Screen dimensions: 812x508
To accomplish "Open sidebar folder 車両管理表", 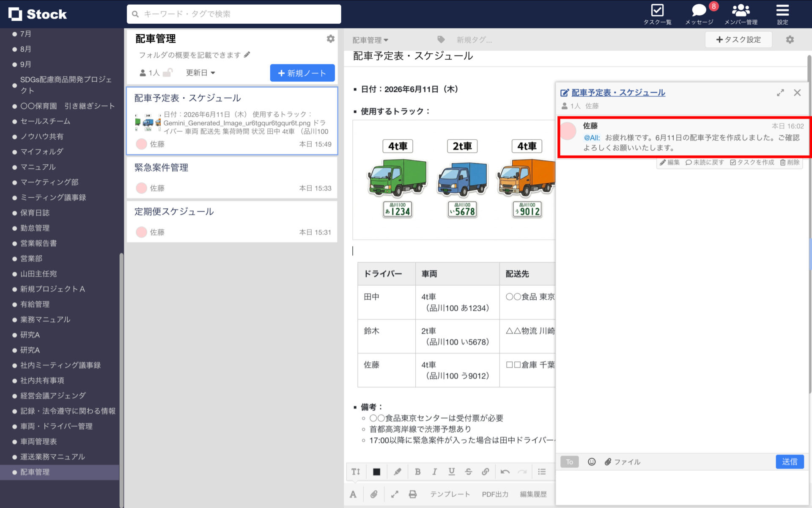I will coord(38,441).
